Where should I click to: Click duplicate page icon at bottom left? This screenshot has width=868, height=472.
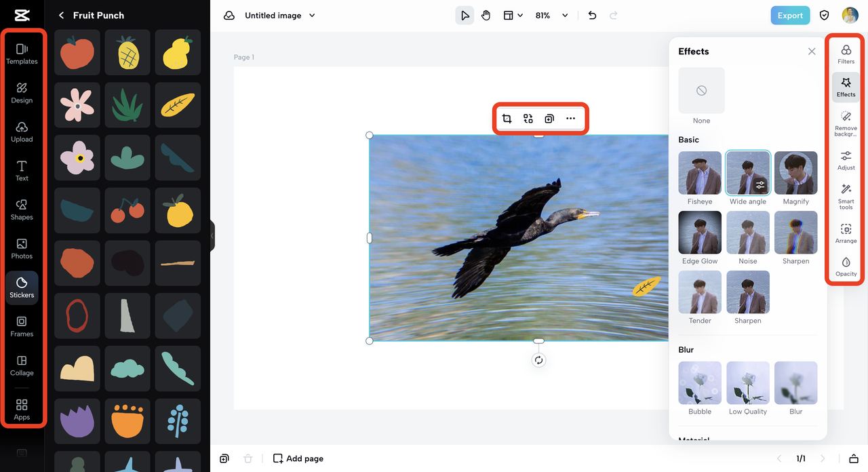click(x=224, y=458)
